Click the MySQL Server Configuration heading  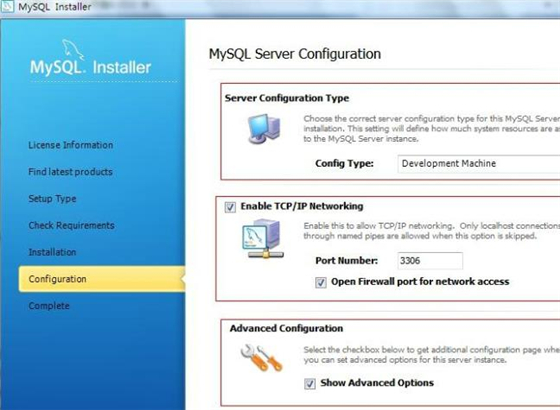coord(295,54)
